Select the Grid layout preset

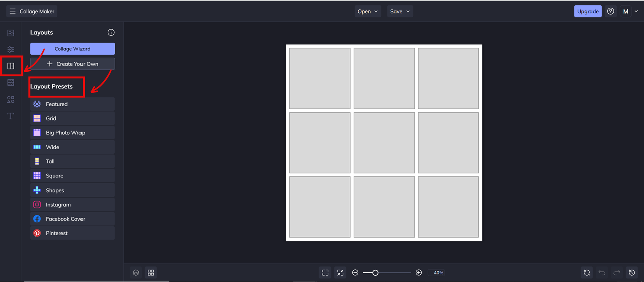(x=72, y=118)
